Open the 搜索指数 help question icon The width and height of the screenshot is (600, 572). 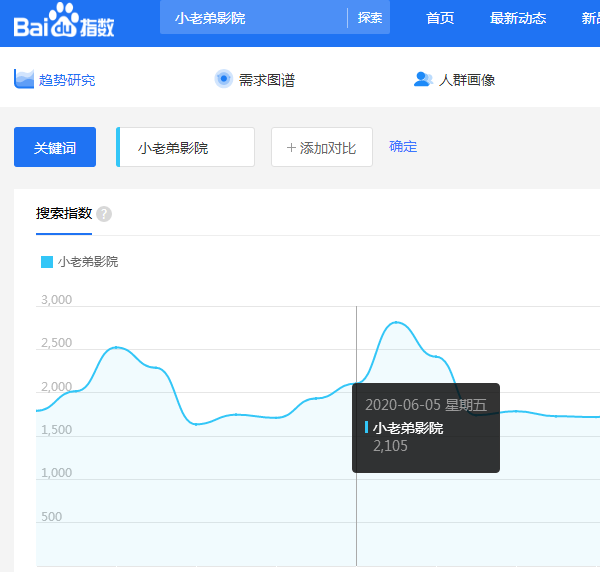click(104, 214)
